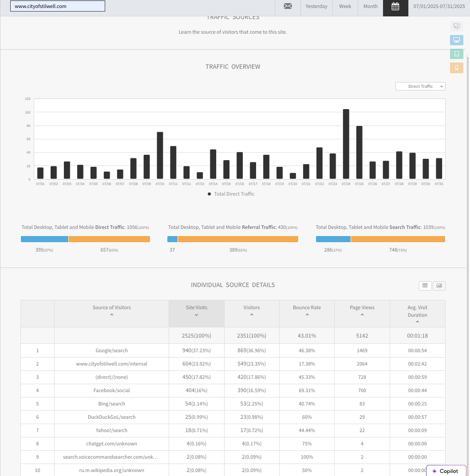Open the Copilot button
Image resolution: width=470 pixels, height=476 pixels.
[x=446, y=471]
